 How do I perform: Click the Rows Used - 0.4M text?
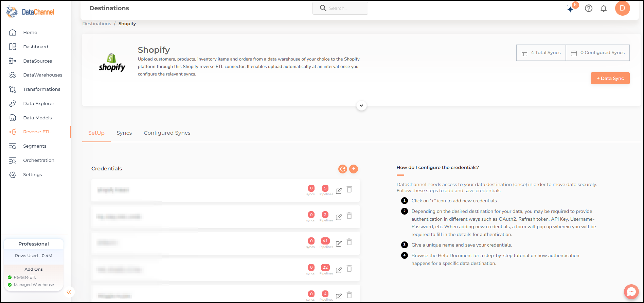34,256
